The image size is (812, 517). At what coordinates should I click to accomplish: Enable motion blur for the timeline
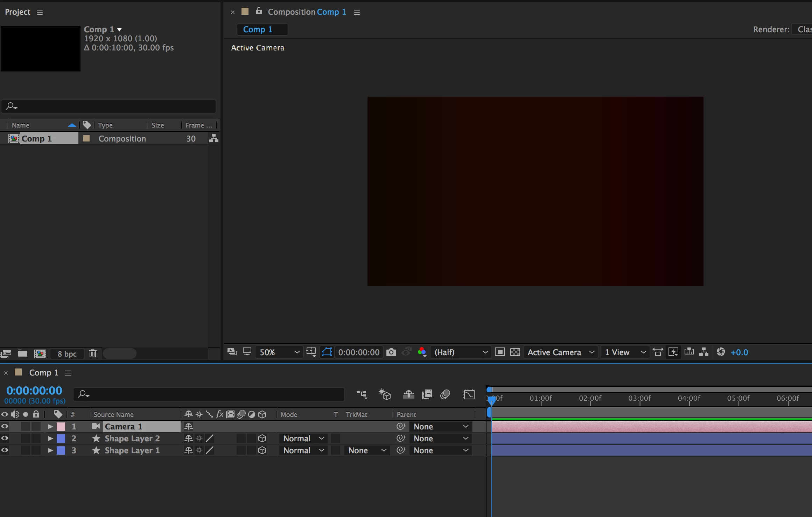click(x=445, y=395)
